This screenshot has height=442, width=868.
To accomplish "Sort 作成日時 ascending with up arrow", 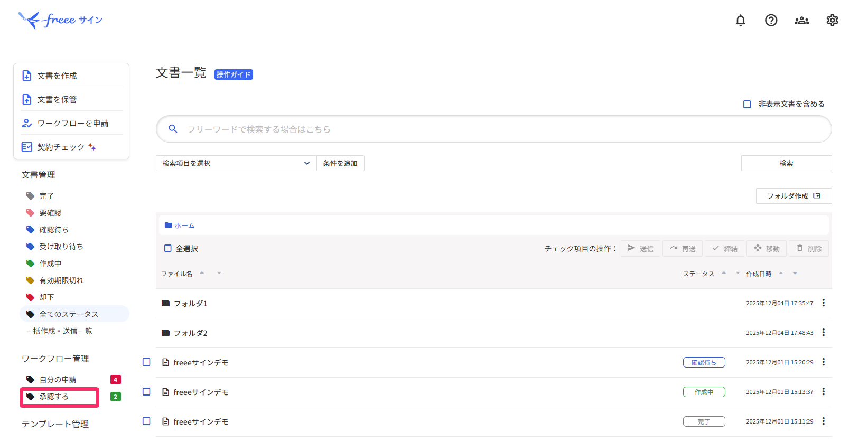I will tap(781, 273).
